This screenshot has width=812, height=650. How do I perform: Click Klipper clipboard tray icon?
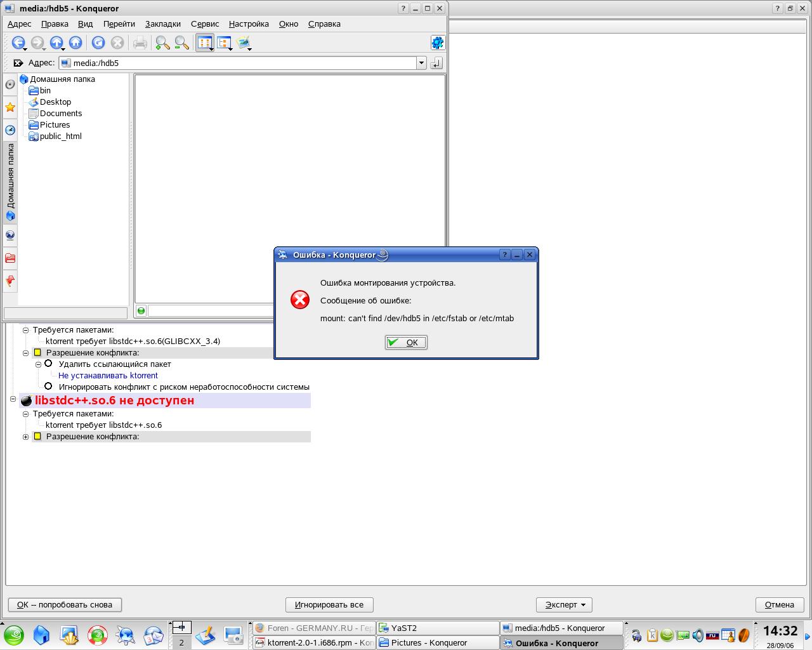pyautogui.click(x=652, y=635)
